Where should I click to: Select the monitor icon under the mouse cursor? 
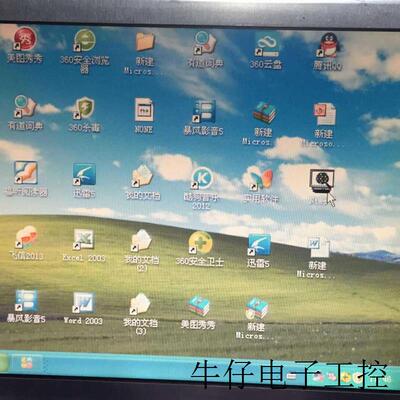point(321,180)
